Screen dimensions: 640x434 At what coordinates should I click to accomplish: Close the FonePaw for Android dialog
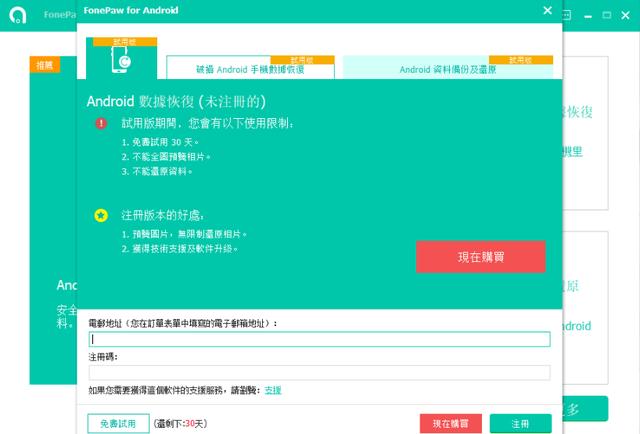[x=548, y=11]
